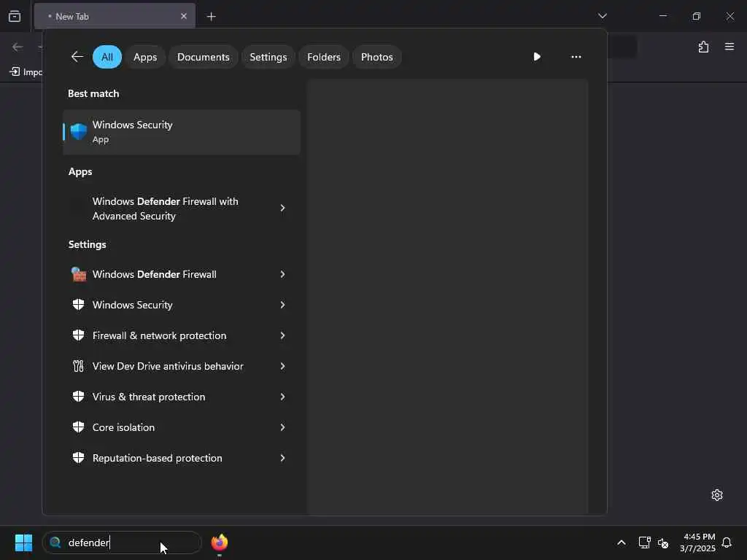Image resolution: width=747 pixels, height=560 pixels.
Task: Open View Dev Drive antivirus behavior text
Action: 168,366
